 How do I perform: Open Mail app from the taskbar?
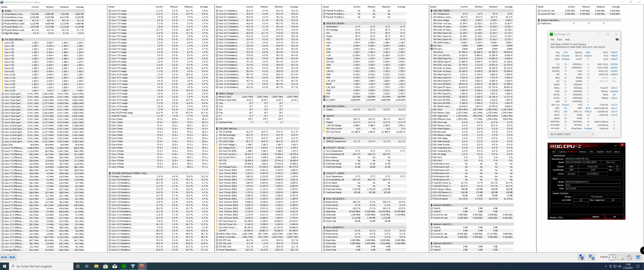tap(115, 266)
